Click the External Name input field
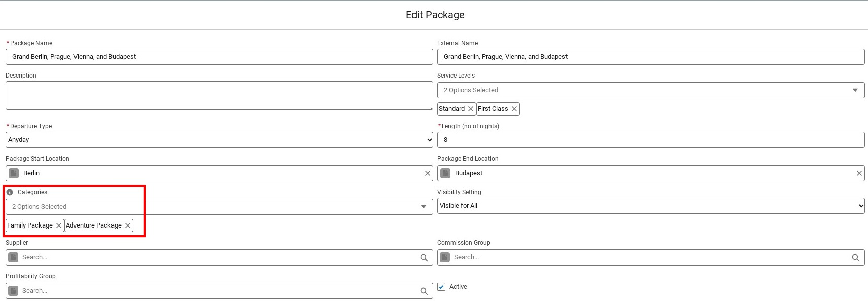 (651, 57)
